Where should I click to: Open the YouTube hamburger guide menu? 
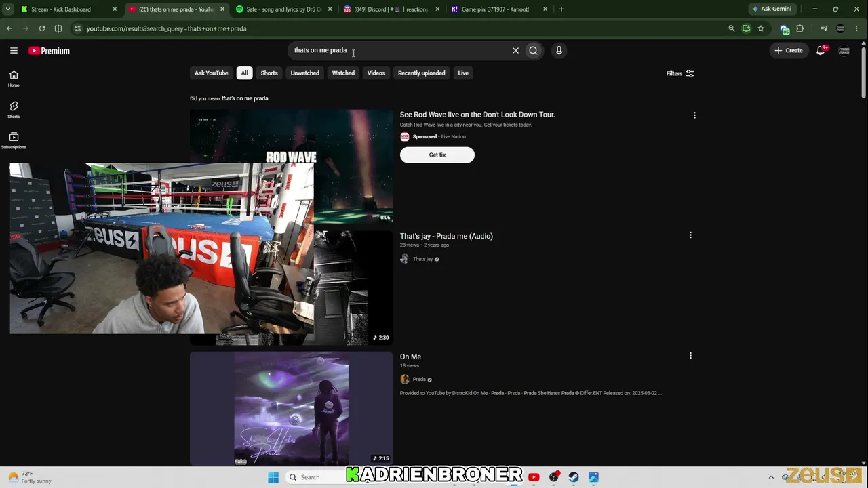pos(14,51)
